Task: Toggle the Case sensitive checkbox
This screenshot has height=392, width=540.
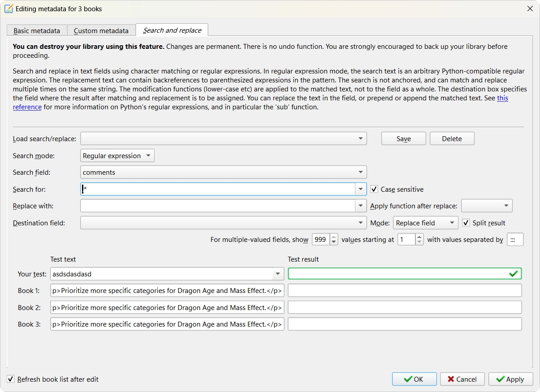Action: tap(375, 190)
